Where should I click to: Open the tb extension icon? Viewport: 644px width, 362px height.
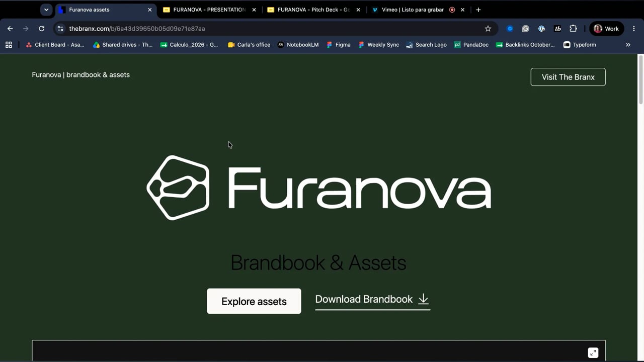(557, 29)
